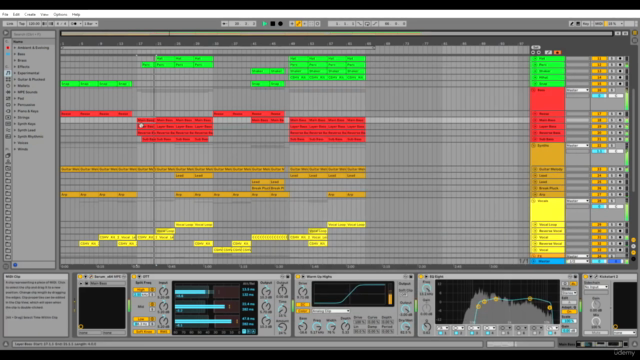The width and height of the screenshot is (640, 360).
Task: Open the File menu
Action: point(5,14)
